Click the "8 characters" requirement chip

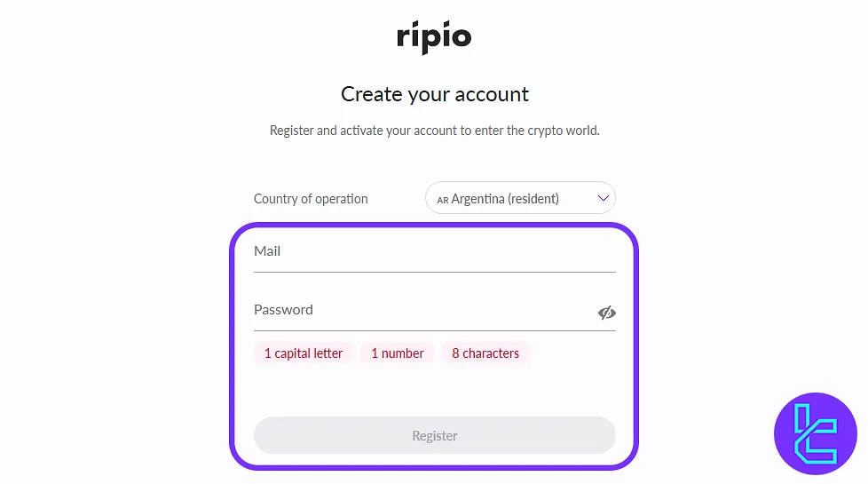click(x=485, y=353)
